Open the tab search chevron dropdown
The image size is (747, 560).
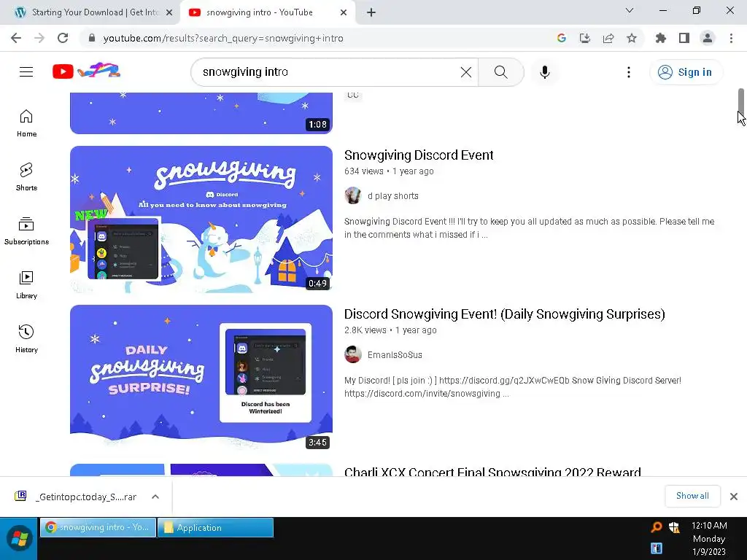630,10
